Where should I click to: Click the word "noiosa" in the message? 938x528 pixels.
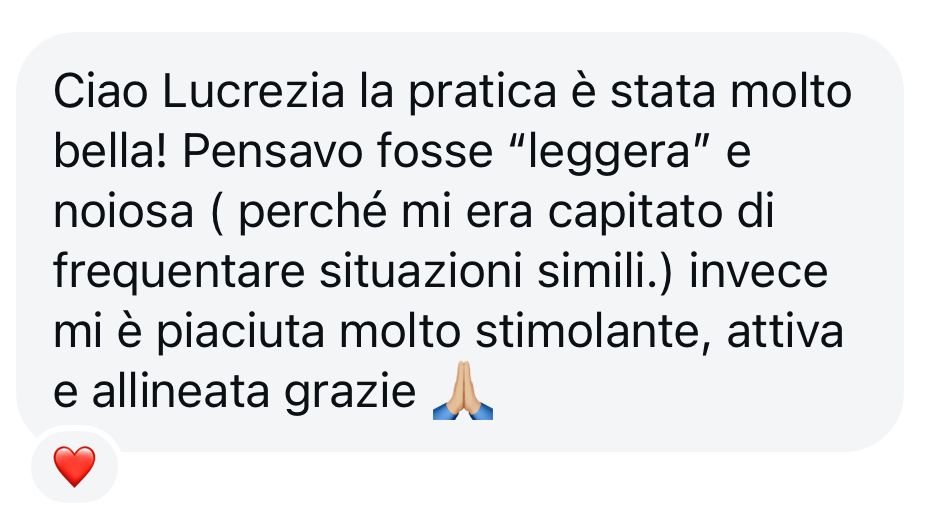pyautogui.click(x=124, y=212)
